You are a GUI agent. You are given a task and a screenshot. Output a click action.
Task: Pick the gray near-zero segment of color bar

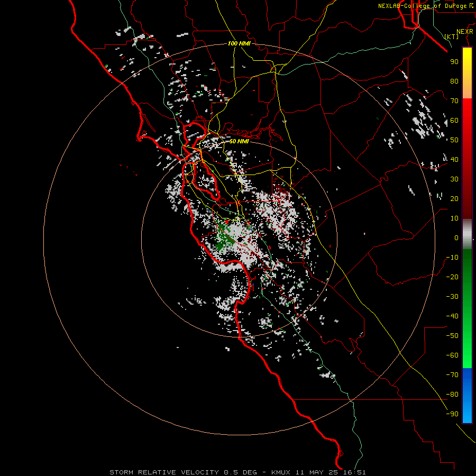tap(467, 234)
